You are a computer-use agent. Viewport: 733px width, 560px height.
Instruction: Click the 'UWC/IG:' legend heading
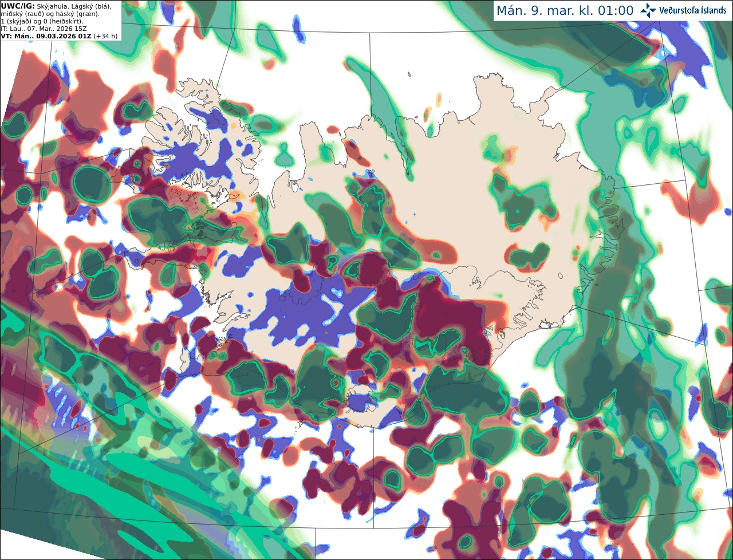(17, 6)
